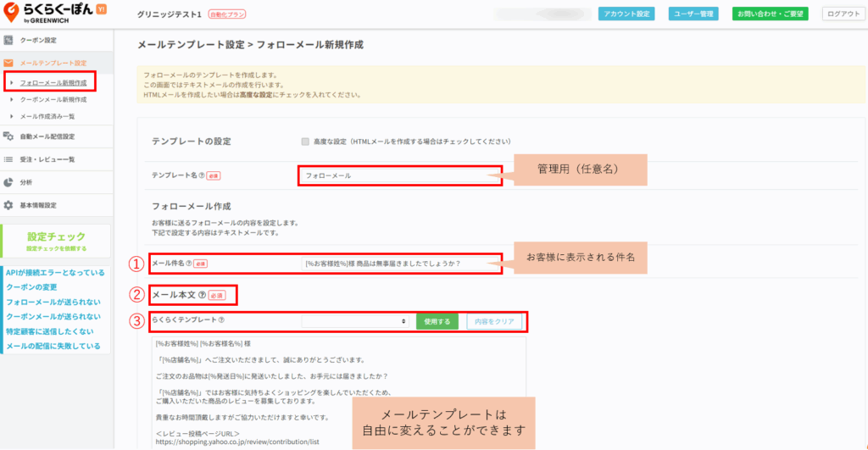Click the orders and reviews list icon
Viewport: 868px width, 450px height.
tap(8, 159)
